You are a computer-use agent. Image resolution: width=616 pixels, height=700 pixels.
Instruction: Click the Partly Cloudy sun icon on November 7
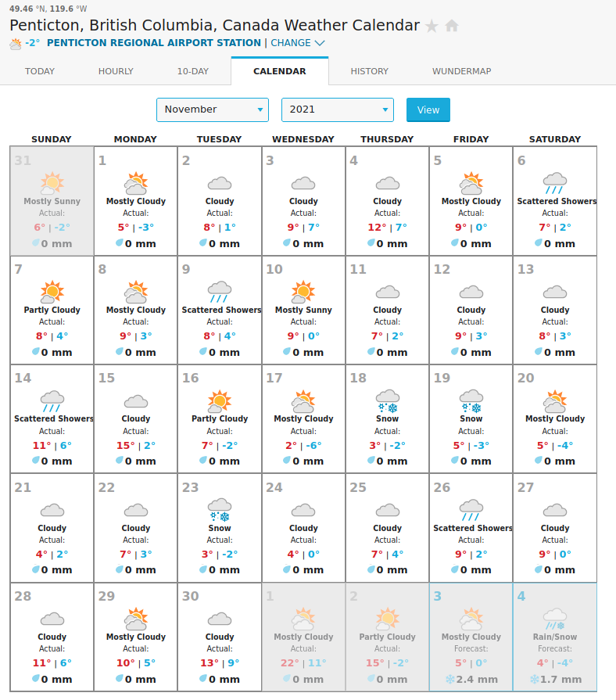[52, 292]
